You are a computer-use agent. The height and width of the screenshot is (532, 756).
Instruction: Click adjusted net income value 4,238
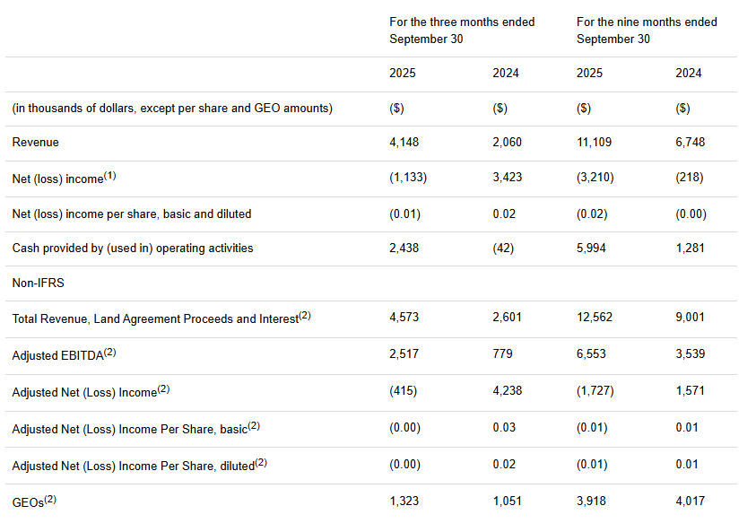[507, 391]
